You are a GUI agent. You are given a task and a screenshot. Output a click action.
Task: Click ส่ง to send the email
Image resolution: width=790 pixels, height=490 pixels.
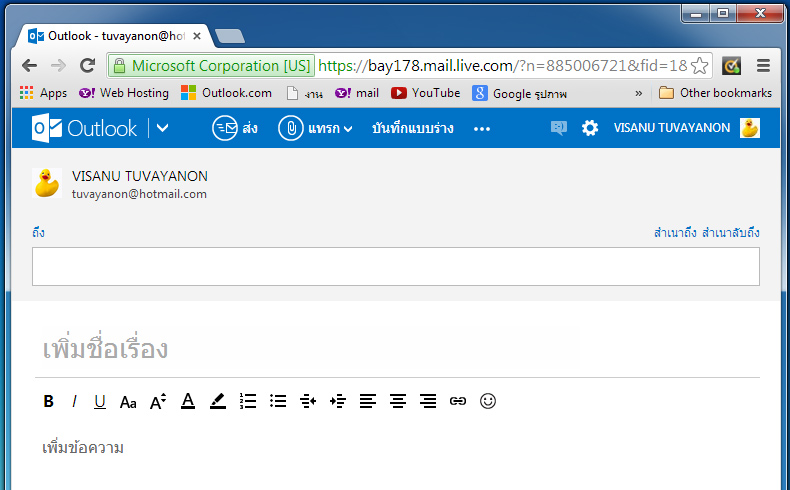pyautogui.click(x=235, y=128)
